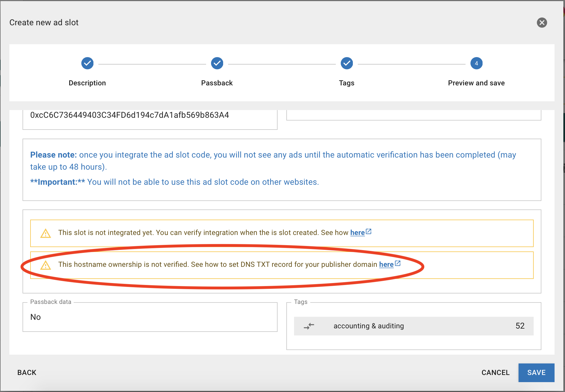This screenshot has width=565, height=392.
Task: Click CANCEL to dismiss changes
Action: [495, 373]
